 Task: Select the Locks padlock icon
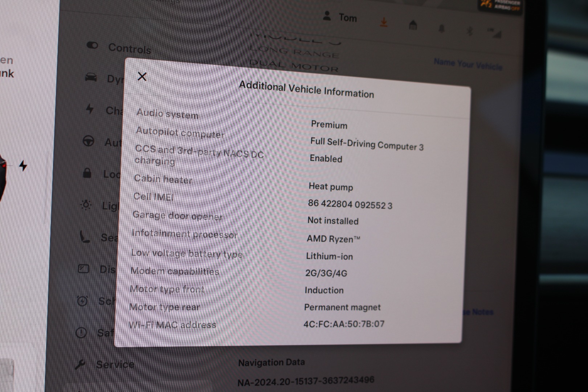click(87, 173)
